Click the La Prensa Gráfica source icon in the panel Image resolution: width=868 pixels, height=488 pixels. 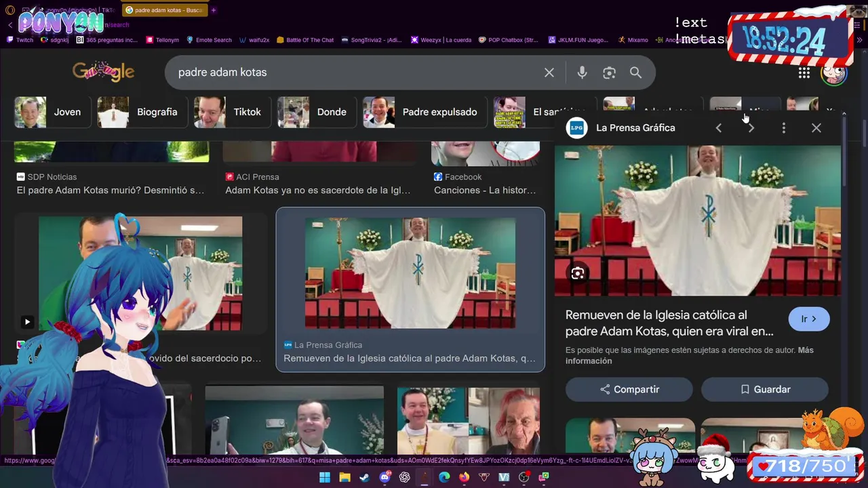[576, 127]
